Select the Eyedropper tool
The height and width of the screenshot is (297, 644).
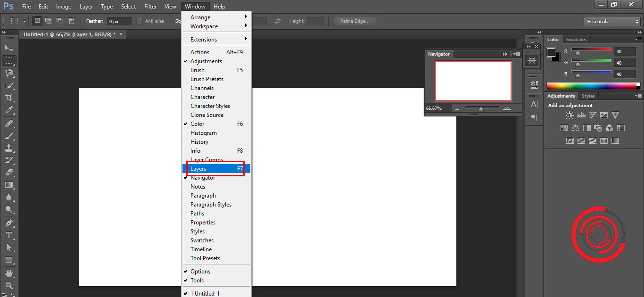pyautogui.click(x=9, y=109)
